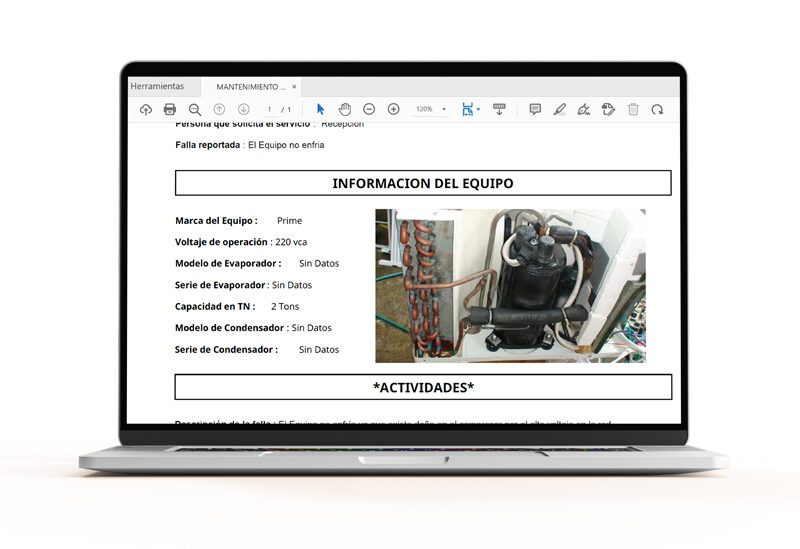Click the INFORMACION DEL EQUIPO heading
The width and height of the screenshot is (800, 549).
423,183
